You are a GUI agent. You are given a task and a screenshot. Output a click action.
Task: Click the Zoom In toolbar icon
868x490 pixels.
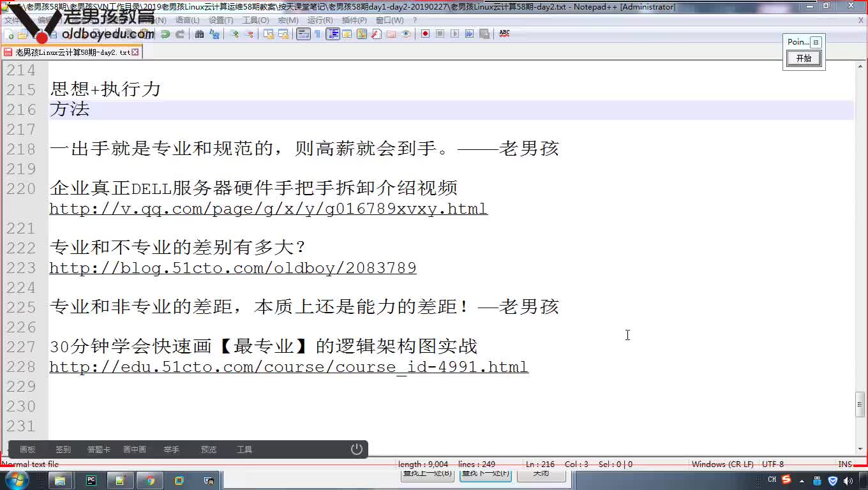click(234, 34)
